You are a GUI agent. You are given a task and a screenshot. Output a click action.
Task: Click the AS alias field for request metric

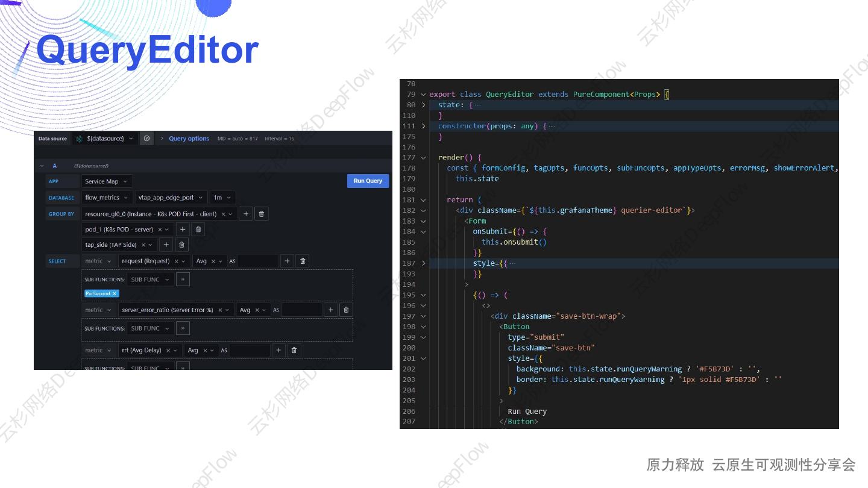(257, 261)
